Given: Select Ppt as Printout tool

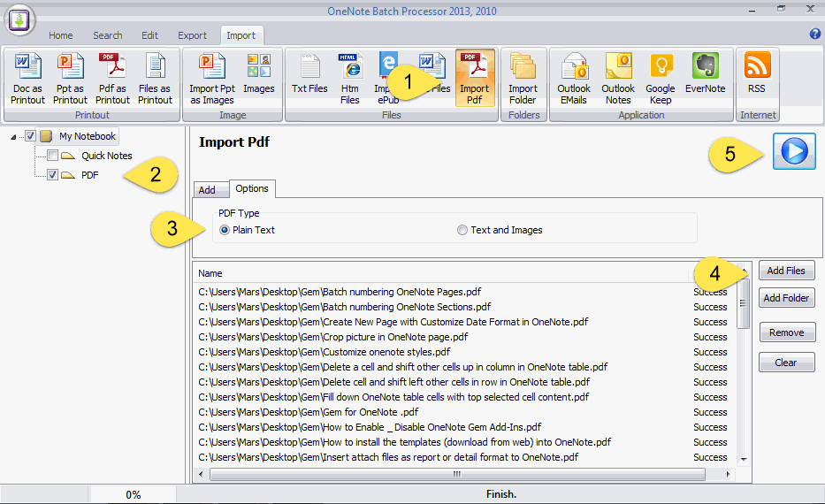Looking at the screenshot, I should coord(70,79).
